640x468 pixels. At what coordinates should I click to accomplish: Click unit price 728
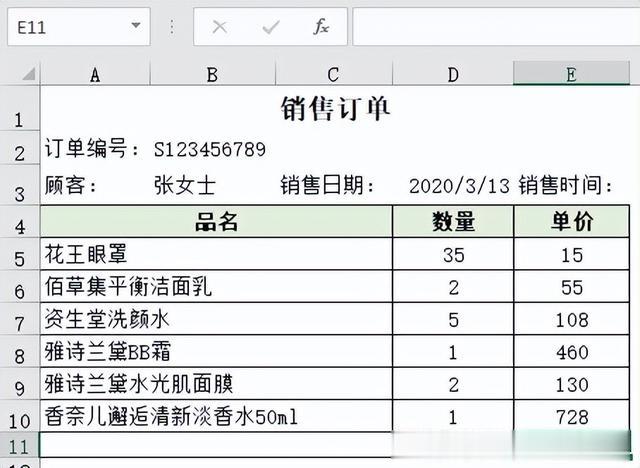click(x=571, y=416)
